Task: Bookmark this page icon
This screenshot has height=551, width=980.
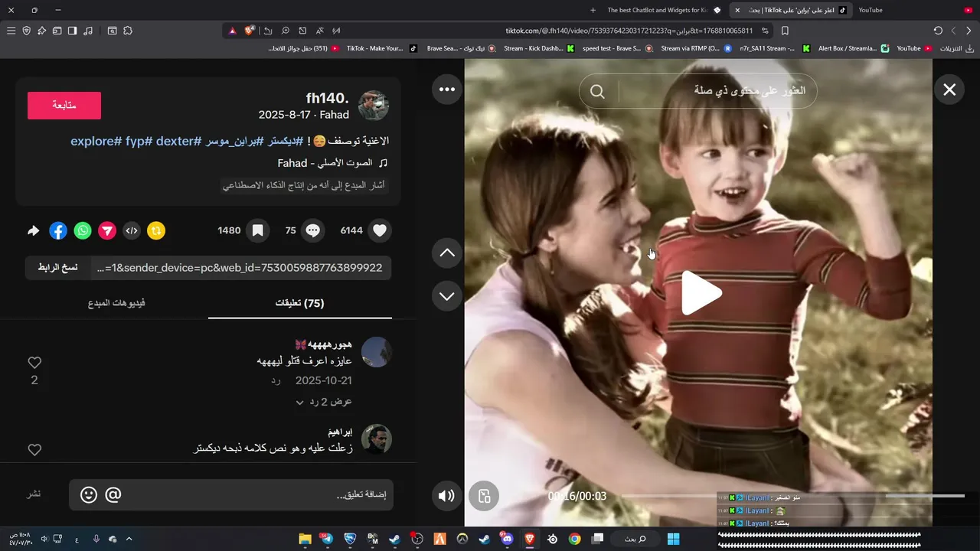Action: coord(785,31)
